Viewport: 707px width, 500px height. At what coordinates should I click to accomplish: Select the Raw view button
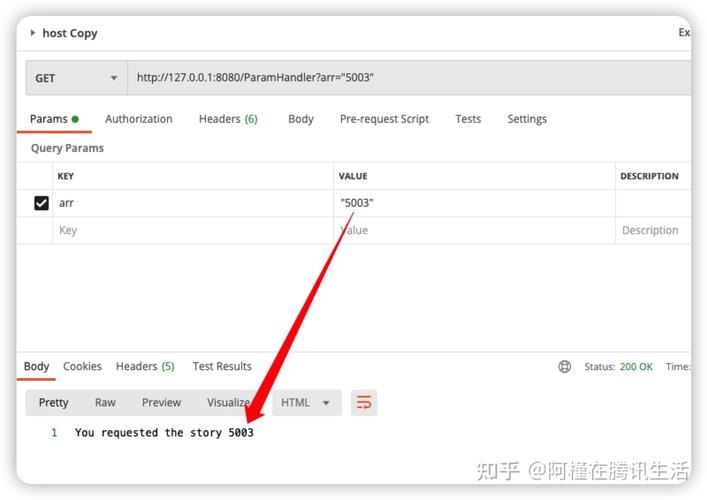(x=105, y=403)
